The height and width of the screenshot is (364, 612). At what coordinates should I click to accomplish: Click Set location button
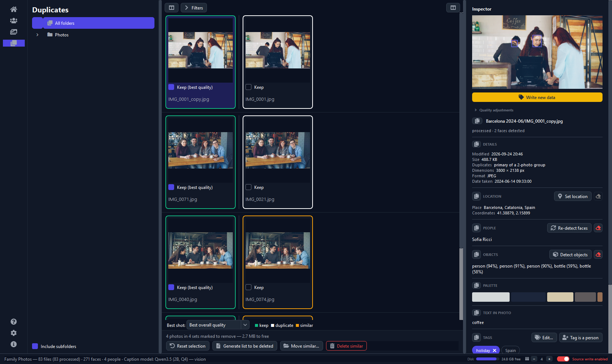[573, 196]
